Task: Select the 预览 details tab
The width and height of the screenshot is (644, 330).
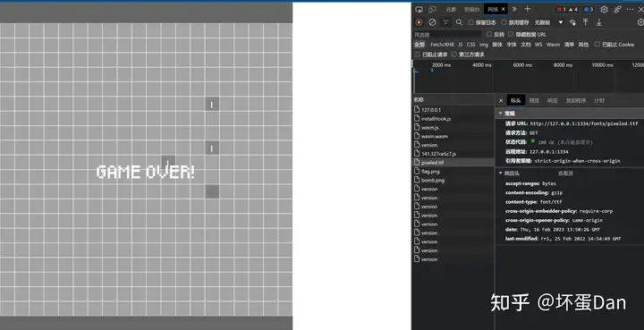Action: (534, 100)
